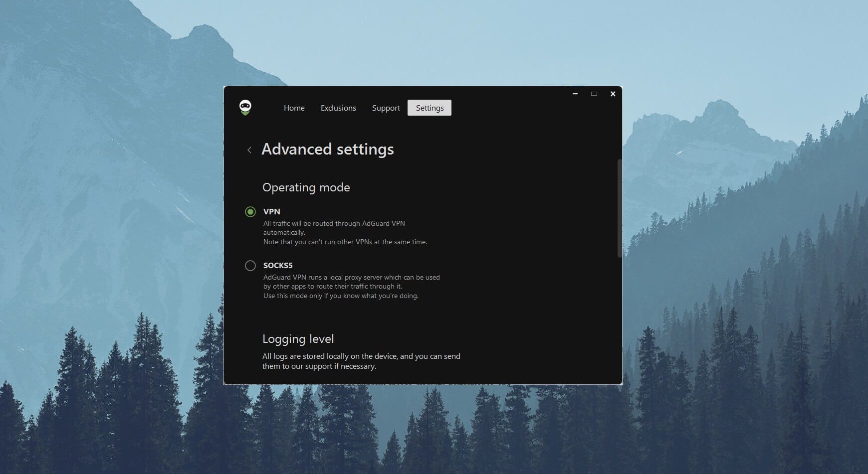Viewport: 868px width, 474px height.
Task: Maximize the AdGuard VPN window
Action: pos(594,94)
